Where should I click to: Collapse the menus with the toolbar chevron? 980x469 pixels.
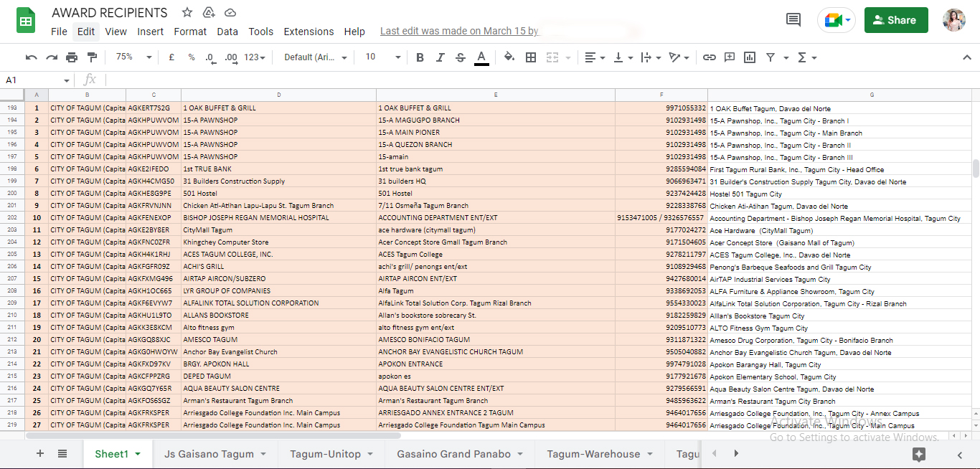pyautogui.click(x=966, y=57)
